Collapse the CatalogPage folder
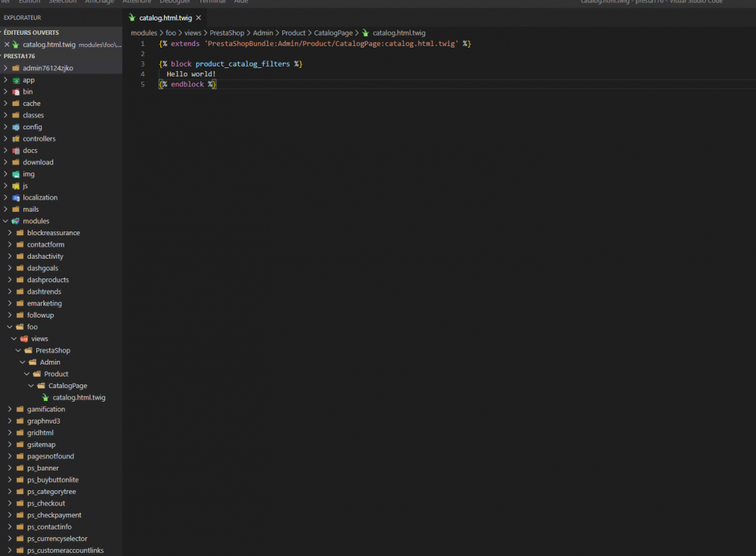The width and height of the screenshot is (756, 556). pyautogui.click(x=30, y=385)
